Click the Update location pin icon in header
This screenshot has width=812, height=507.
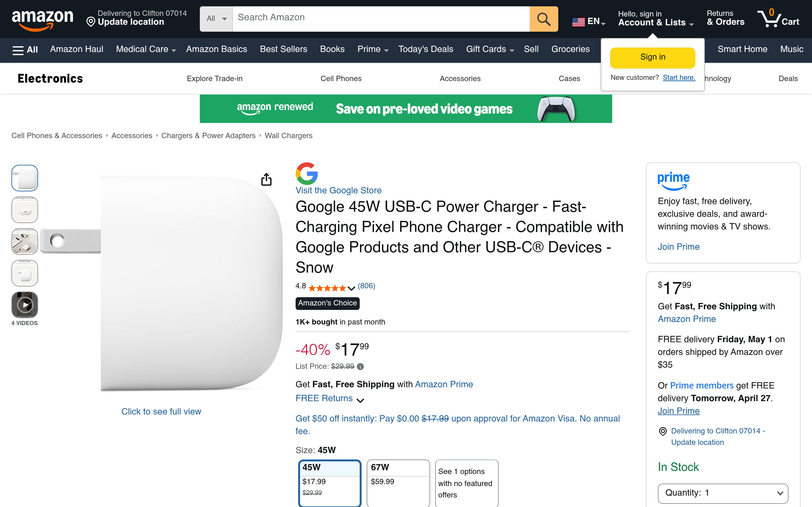point(91,22)
